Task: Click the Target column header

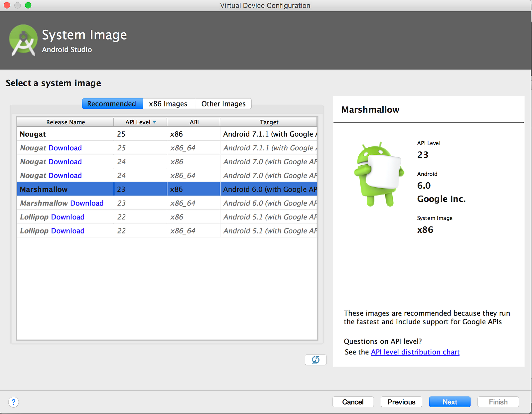Action: [269, 122]
